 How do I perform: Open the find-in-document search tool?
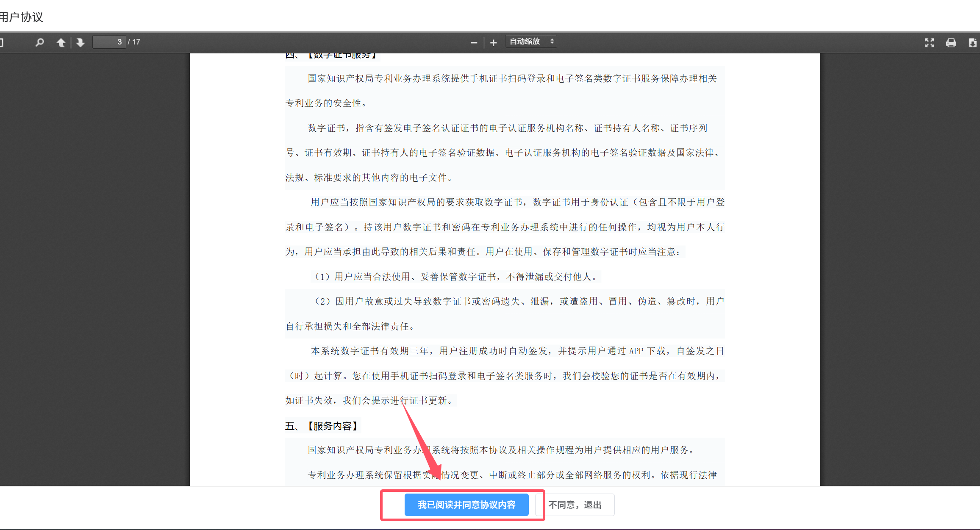pos(39,42)
